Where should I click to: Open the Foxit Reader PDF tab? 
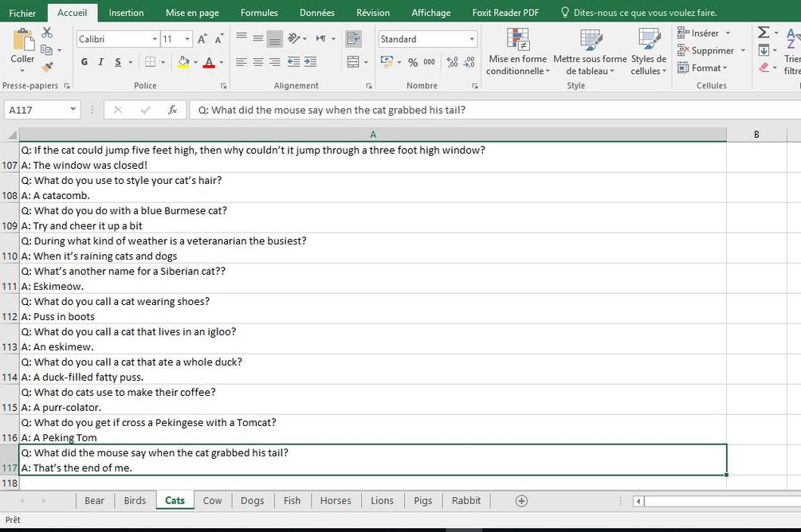505,13
